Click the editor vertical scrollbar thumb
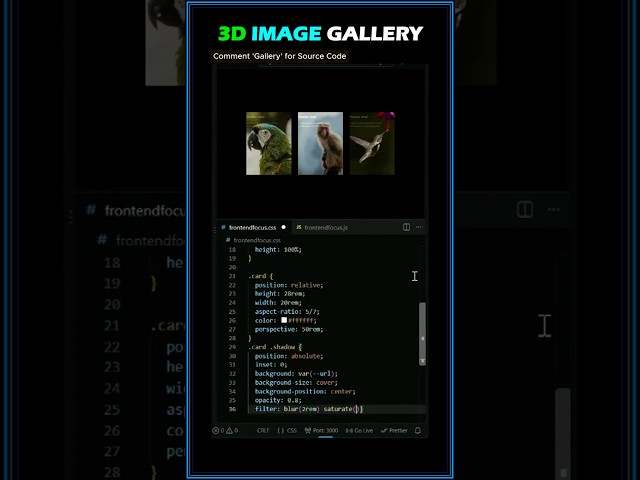This screenshot has width=640, height=480. coord(422,334)
